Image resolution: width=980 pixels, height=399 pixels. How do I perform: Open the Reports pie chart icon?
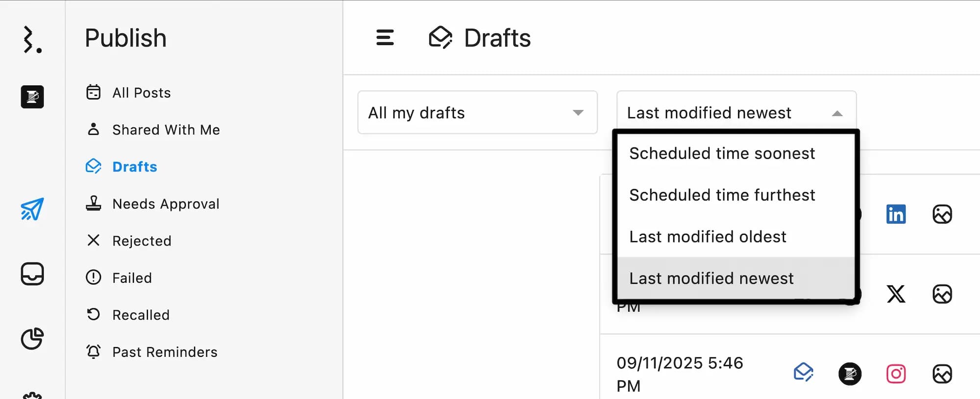(x=32, y=339)
